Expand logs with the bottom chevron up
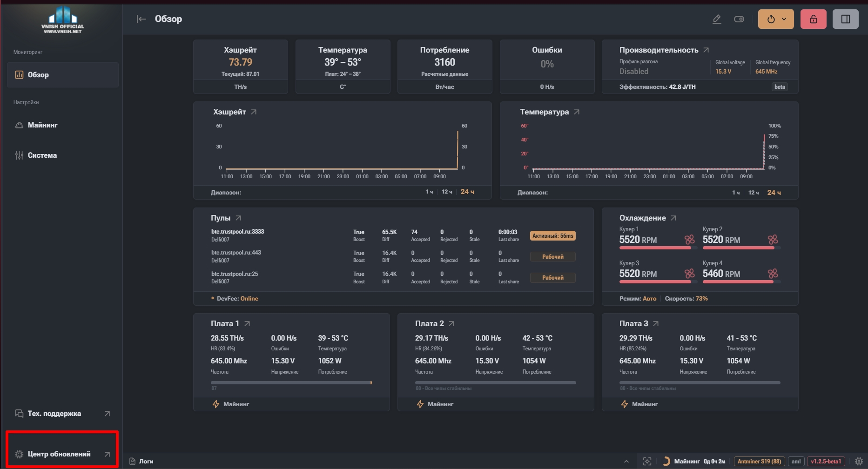The width and height of the screenshot is (868, 469). click(626, 462)
